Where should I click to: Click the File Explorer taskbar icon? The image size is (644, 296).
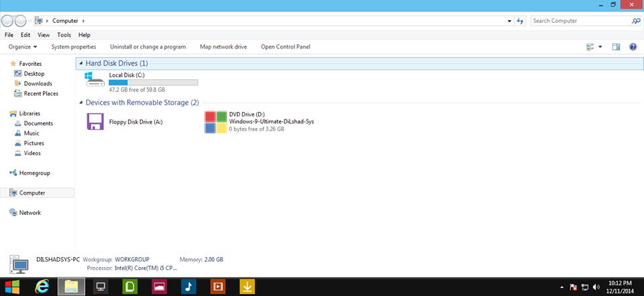pyautogui.click(x=72, y=286)
